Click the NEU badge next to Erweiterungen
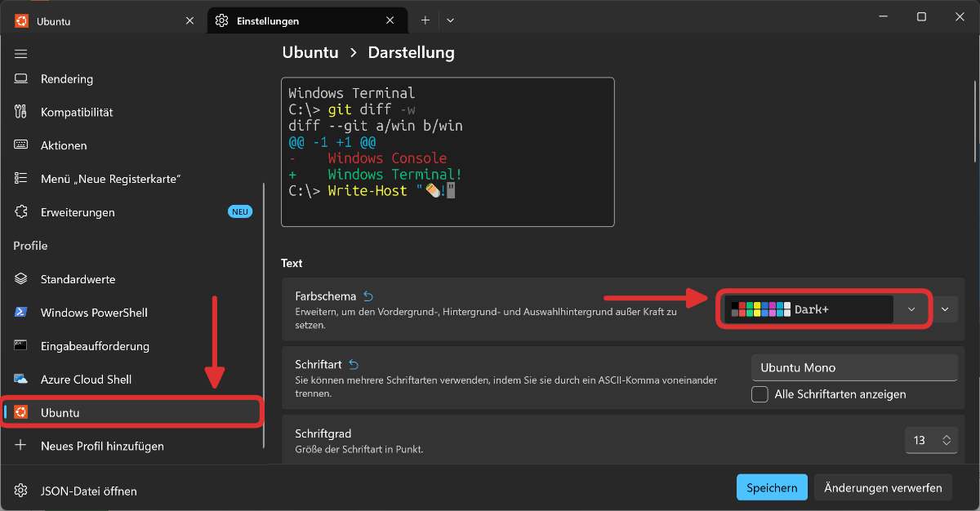This screenshot has height=511, width=980. (239, 212)
